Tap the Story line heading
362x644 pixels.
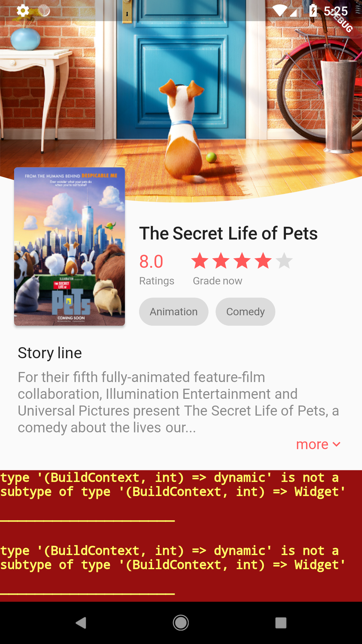pyautogui.click(x=50, y=353)
